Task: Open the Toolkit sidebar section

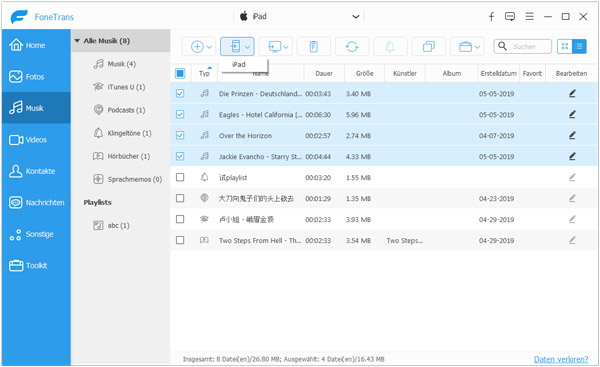Action: pyautogui.click(x=36, y=266)
